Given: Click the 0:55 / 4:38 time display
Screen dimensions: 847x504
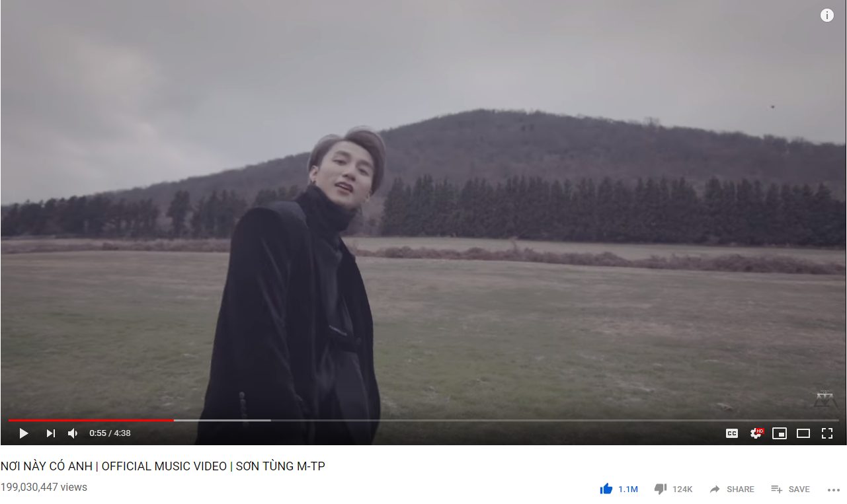Looking at the screenshot, I should 110,433.
